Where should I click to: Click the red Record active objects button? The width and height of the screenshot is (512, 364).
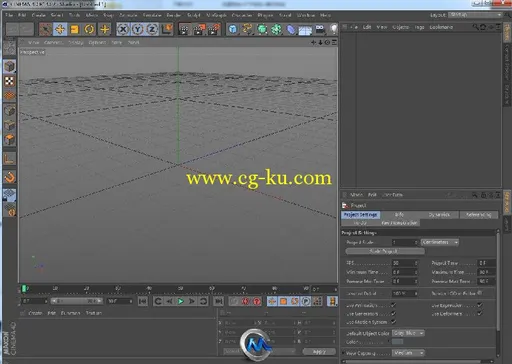pyautogui.click(x=246, y=301)
